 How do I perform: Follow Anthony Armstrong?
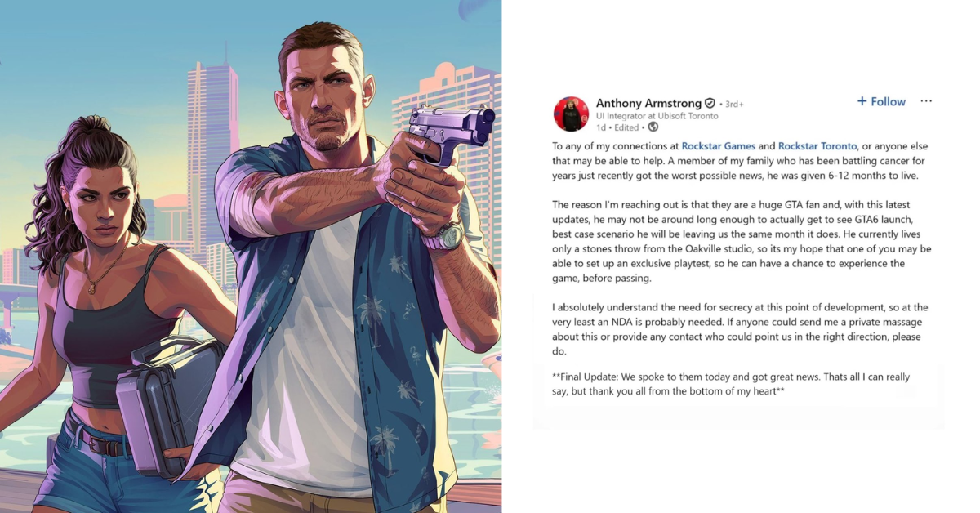[881, 101]
